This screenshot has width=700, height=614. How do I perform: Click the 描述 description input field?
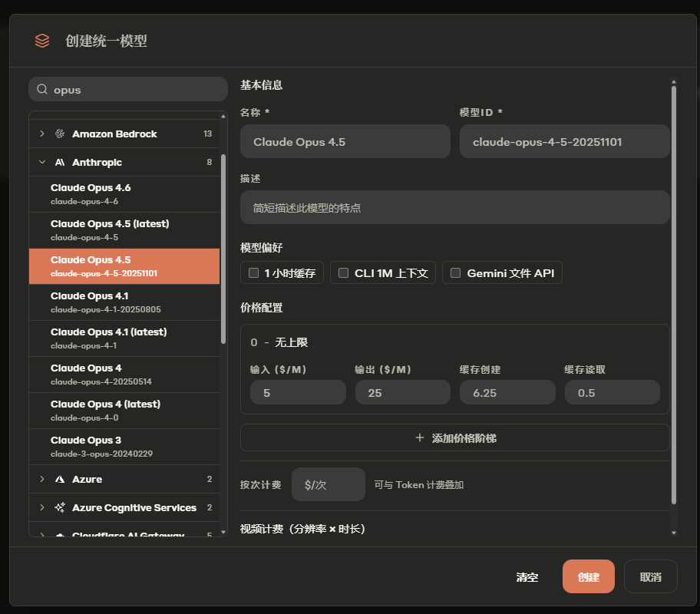click(x=455, y=208)
